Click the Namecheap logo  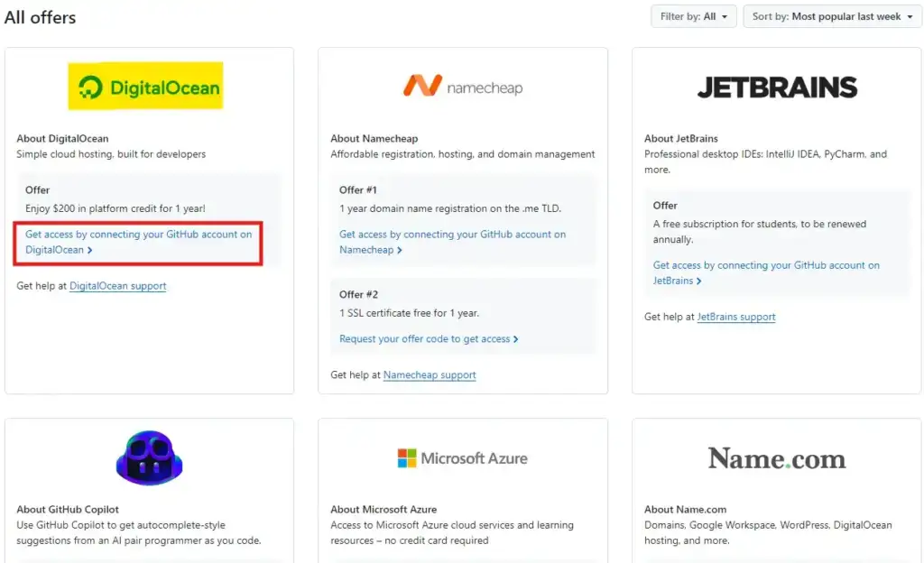(462, 87)
